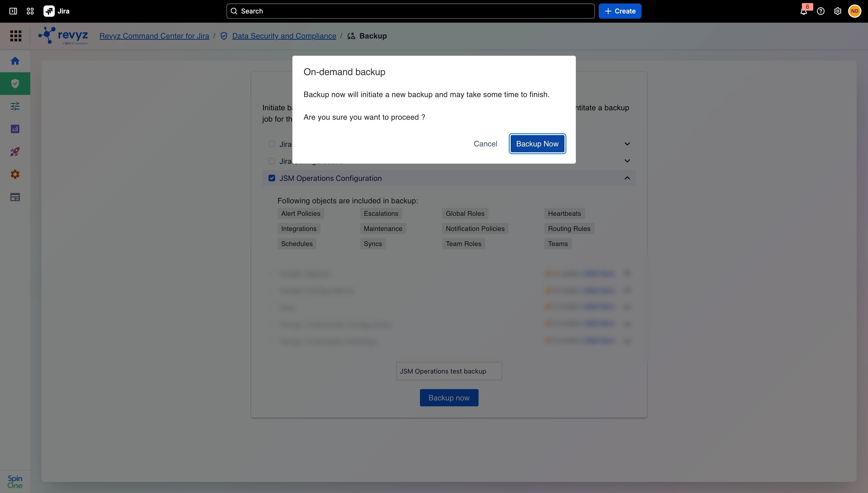868x493 pixels.
Task: Open the notifications bell
Action: tap(804, 11)
